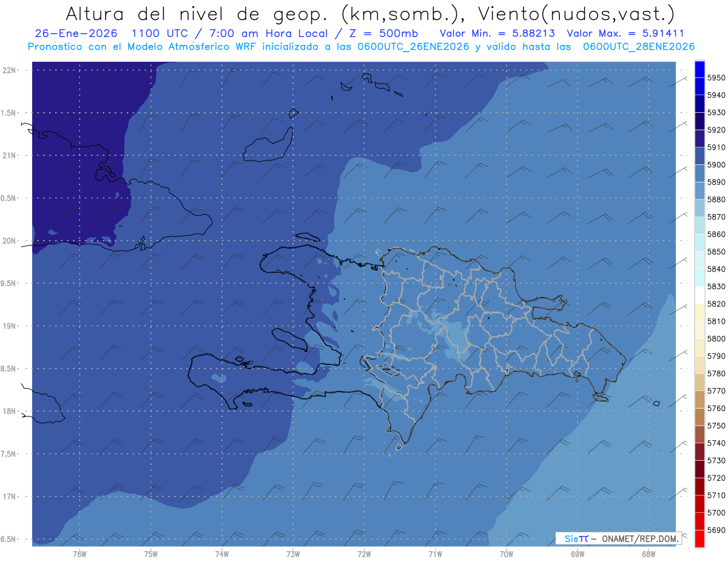The height and width of the screenshot is (562, 728).
Task: Click the 71W longitude label
Action: click(x=435, y=555)
